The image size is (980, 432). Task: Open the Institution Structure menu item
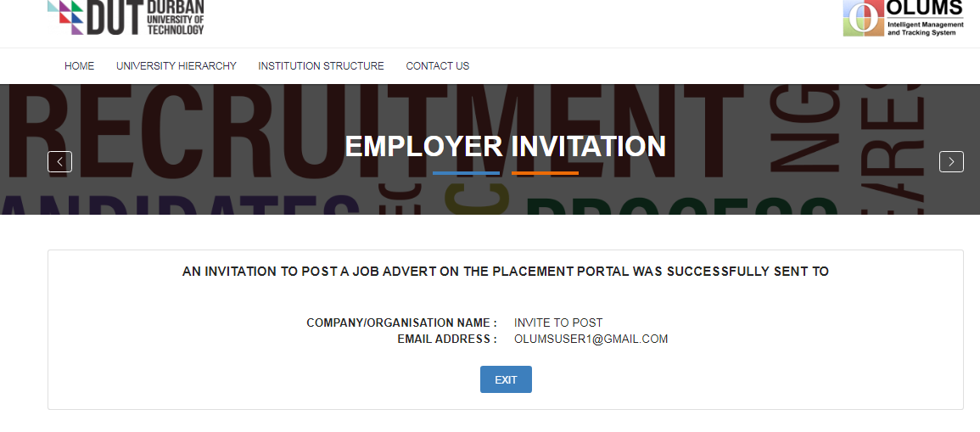(x=321, y=66)
